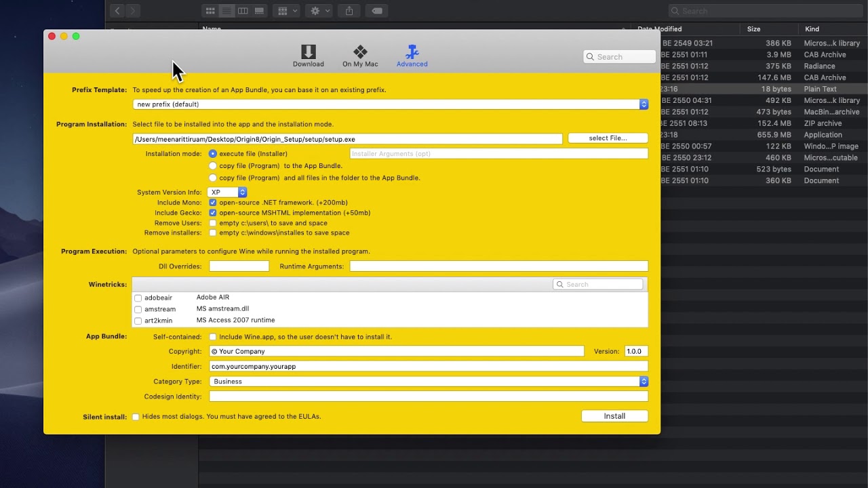The width and height of the screenshot is (868, 488).
Task: Click the setup.exe file path field
Action: pos(347,139)
